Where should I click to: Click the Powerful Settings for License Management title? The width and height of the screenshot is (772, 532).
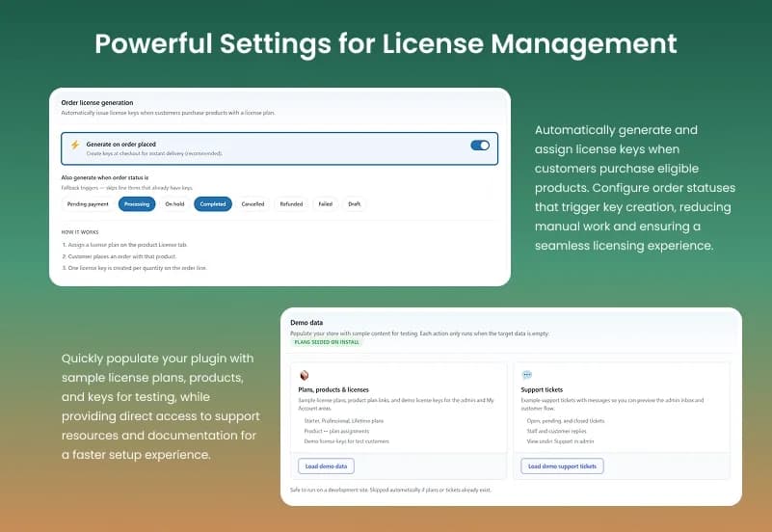[386, 43]
